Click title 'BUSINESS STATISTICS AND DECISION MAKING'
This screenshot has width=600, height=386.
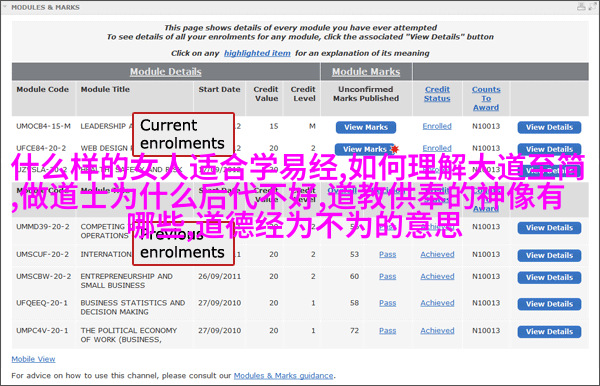(133, 307)
